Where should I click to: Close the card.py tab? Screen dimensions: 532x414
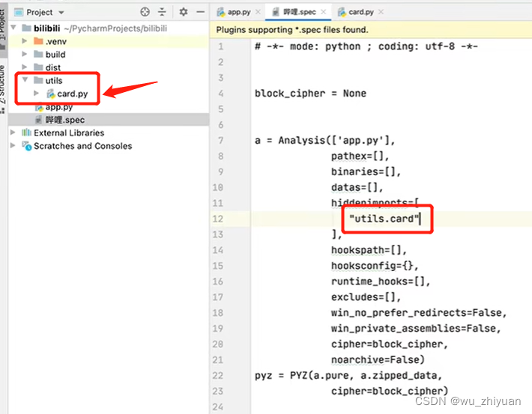(381, 12)
